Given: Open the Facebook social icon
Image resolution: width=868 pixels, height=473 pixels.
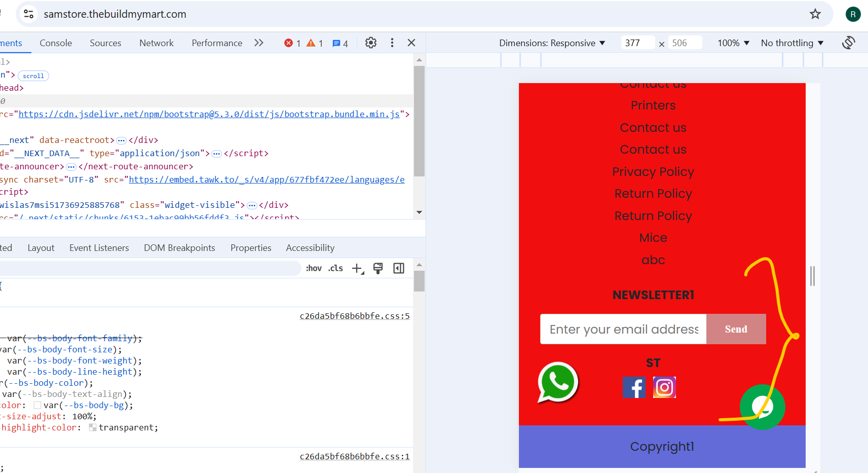Looking at the screenshot, I should click(x=634, y=388).
